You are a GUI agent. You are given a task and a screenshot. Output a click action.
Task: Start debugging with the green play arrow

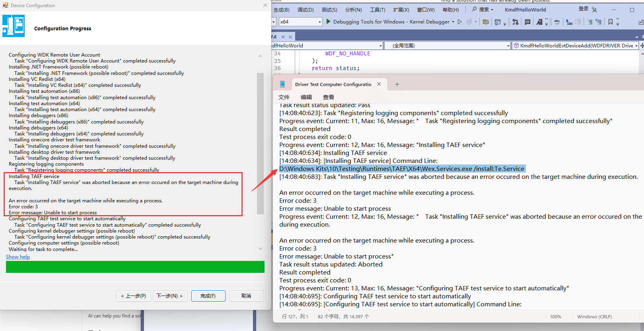tap(328, 22)
